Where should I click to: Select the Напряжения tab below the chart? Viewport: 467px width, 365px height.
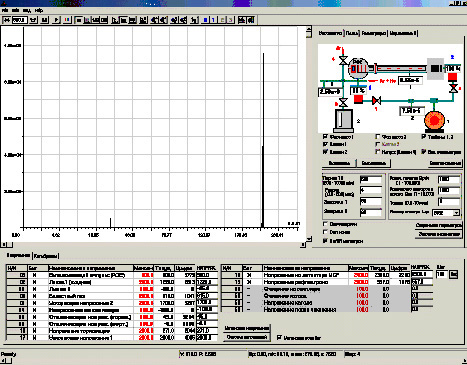pyautogui.click(x=18, y=255)
